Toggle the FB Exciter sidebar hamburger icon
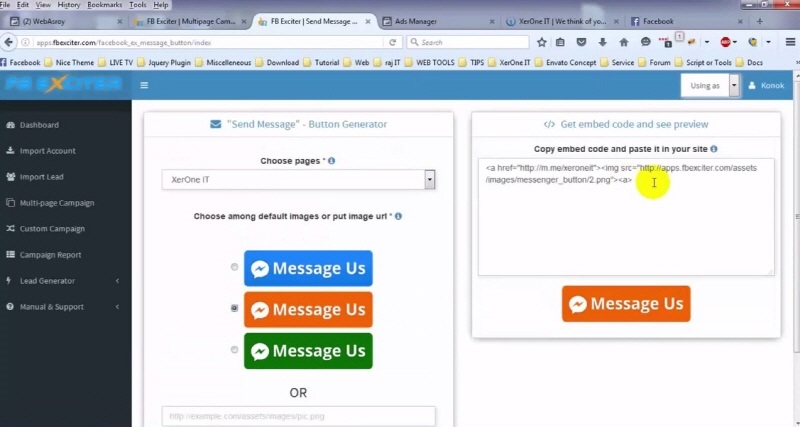Screen dimensions: 800x427 click(144, 85)
